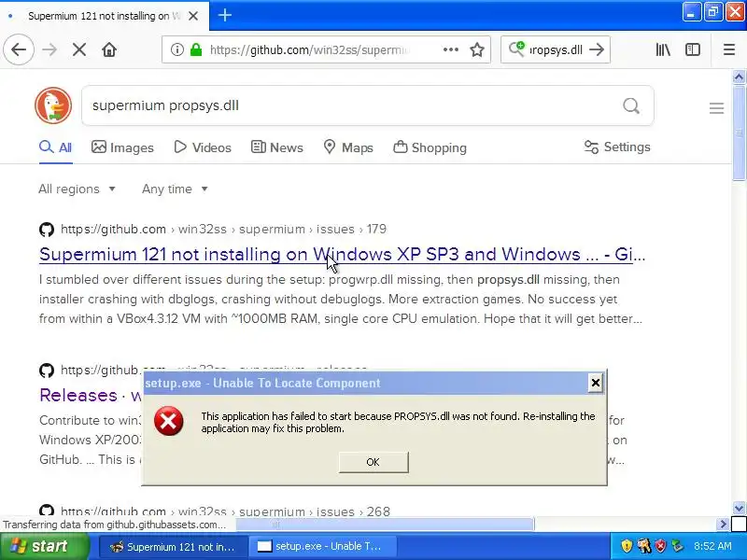
Task: Click GitHub icon beside issues 179 result
Action: coord(46,230)
